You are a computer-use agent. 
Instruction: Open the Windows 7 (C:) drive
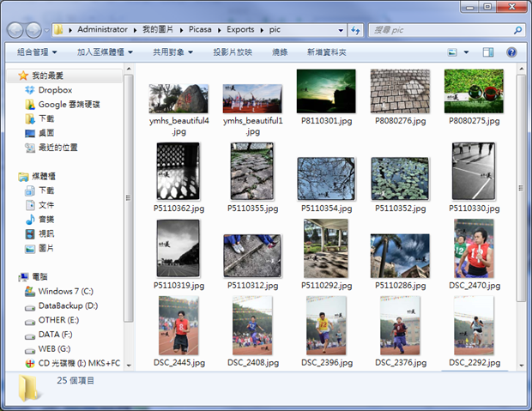point(59,291)
